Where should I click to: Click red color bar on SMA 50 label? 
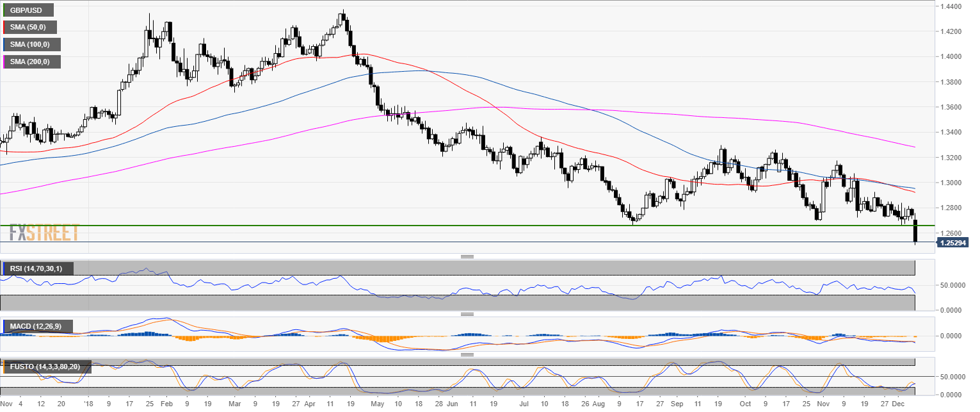4,28
